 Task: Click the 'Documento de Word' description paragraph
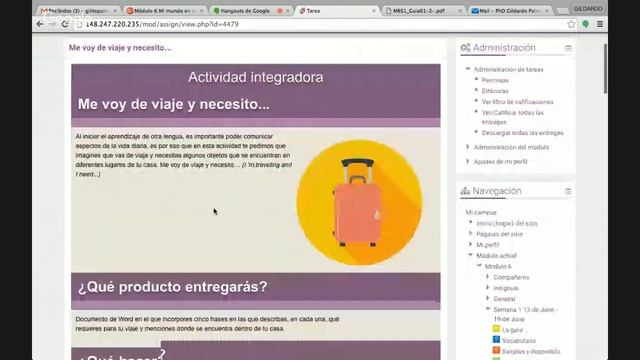click(x=207, y=324)
